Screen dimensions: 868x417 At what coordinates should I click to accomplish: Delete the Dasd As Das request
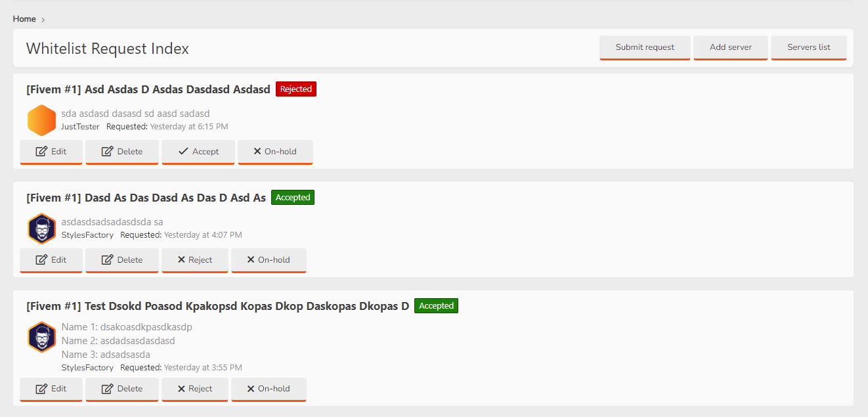pyautogui.click(x=122, y=260)
